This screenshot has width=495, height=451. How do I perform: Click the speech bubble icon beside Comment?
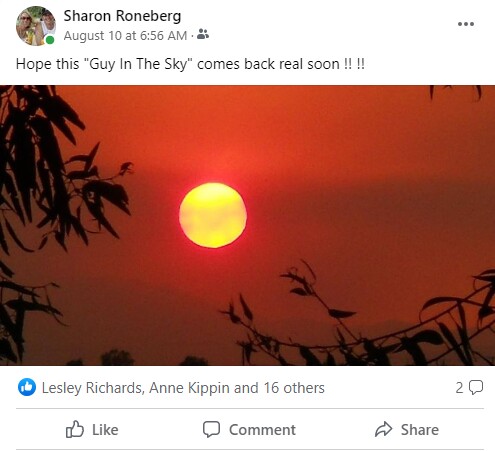(x=211, y=429)
